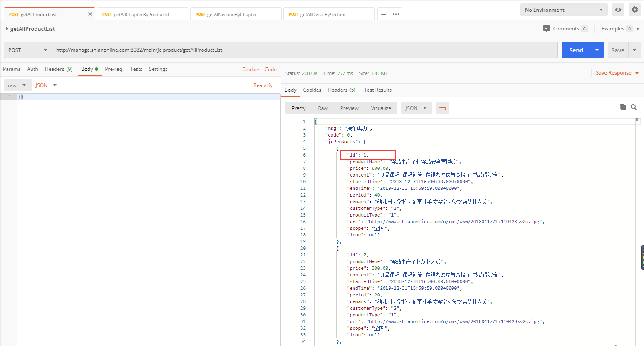Copy the response with the copy icon
The height and width of the screenshot is (346, 644).
click(623, 107)
